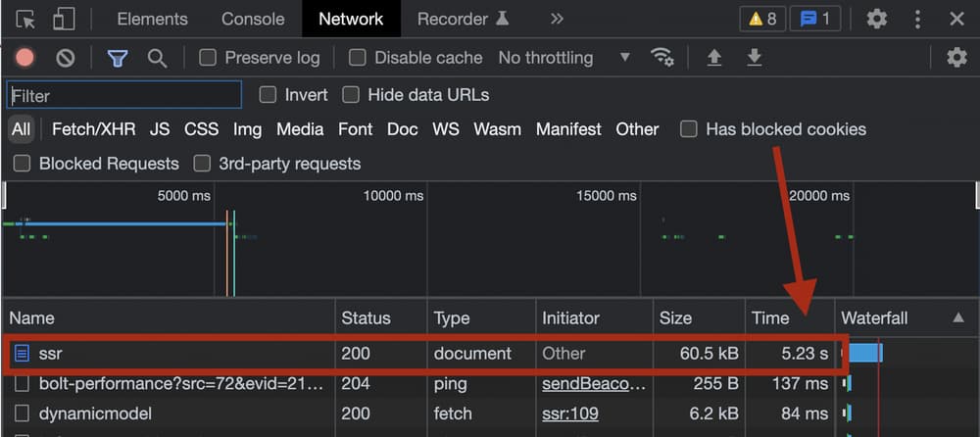The image size is (980, 437).
Task: Open the Recorder tab
Action: [x=464, y=20]
